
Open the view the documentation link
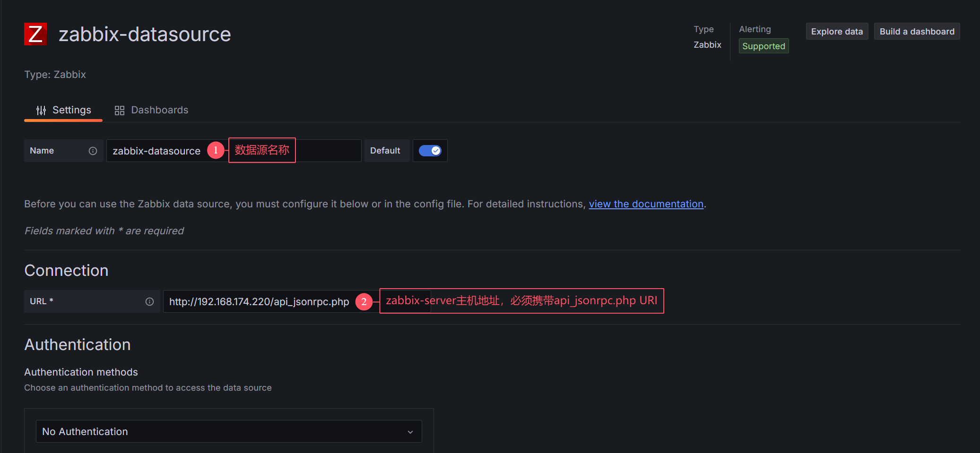[x=646, y=204]
